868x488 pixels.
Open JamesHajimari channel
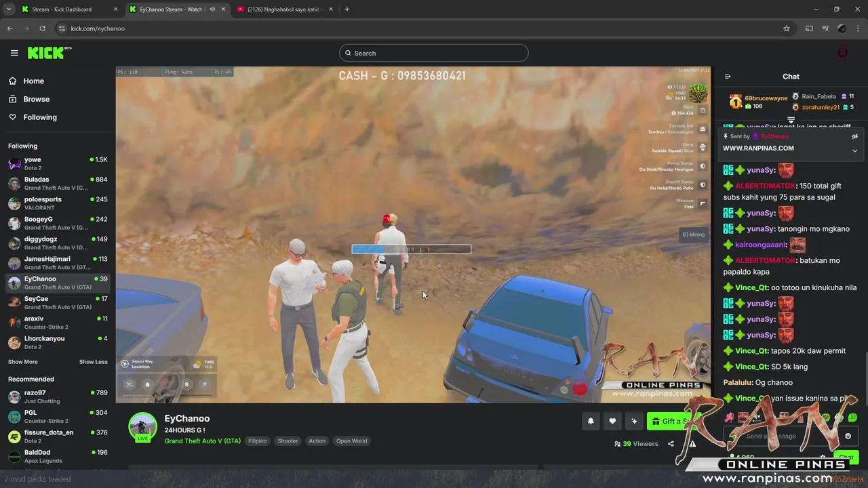[x=58, y=262]
